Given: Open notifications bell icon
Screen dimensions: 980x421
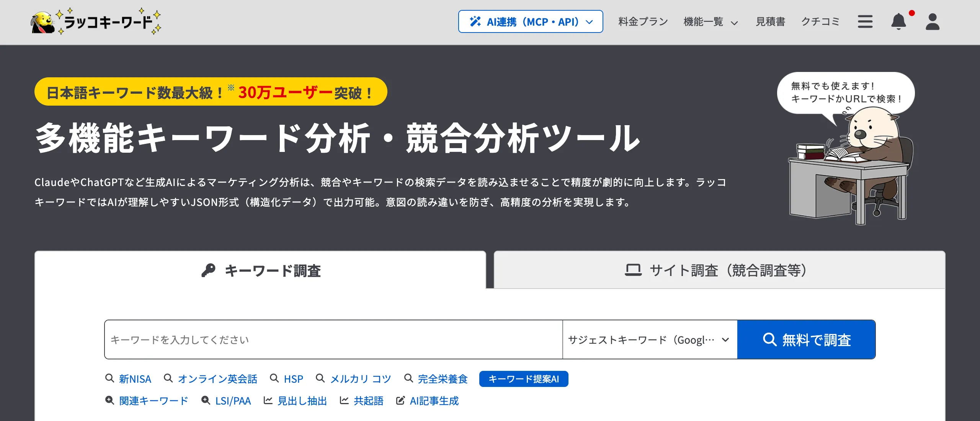Looking at the screenshot, I should click(898, 21).
